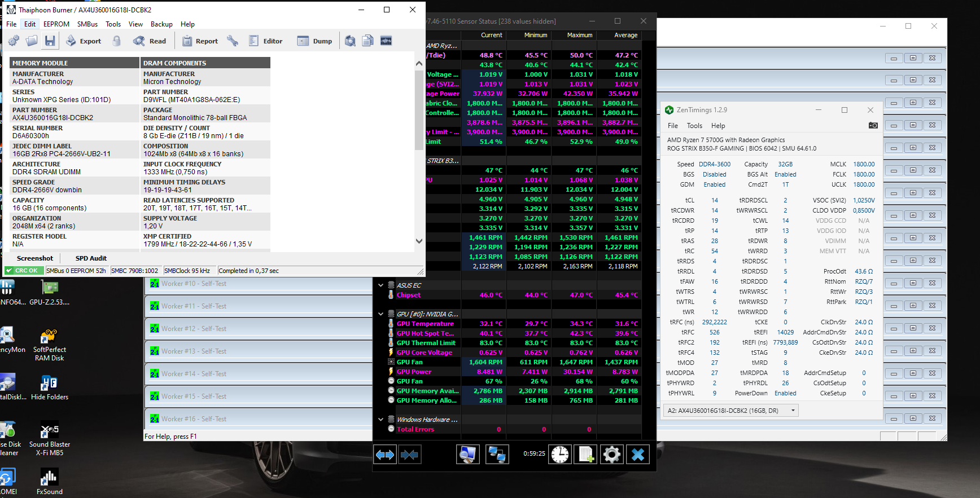Click the Worker #13 - Self-Test window title

point(194,351)
